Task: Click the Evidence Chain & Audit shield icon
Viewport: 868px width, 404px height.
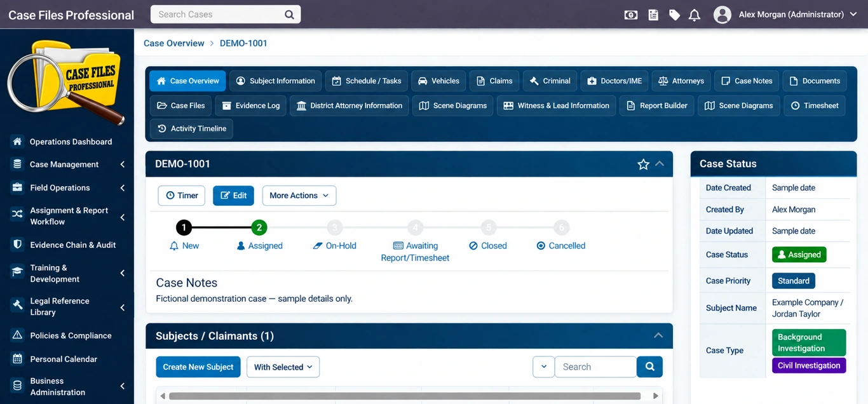Action: (x=18, y=245)
